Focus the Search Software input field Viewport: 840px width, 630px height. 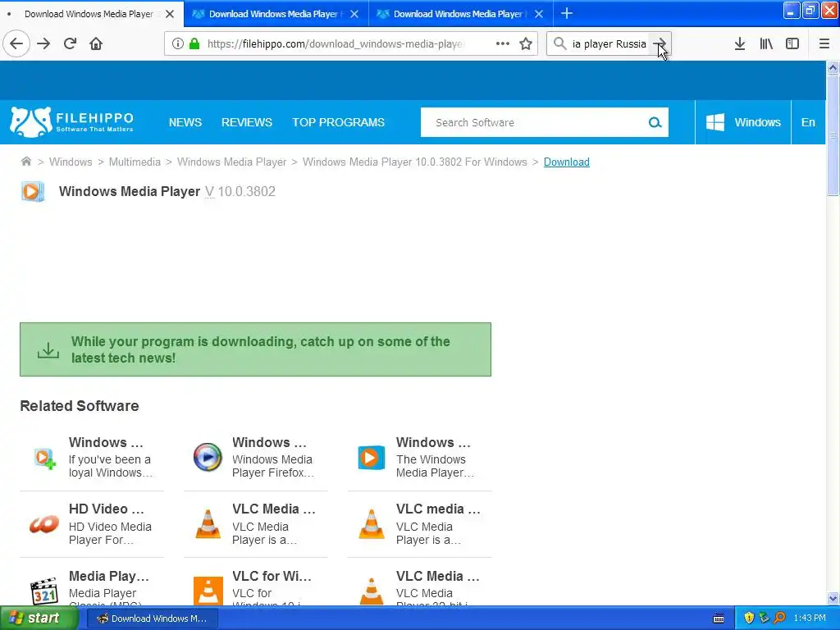(536, 122)
